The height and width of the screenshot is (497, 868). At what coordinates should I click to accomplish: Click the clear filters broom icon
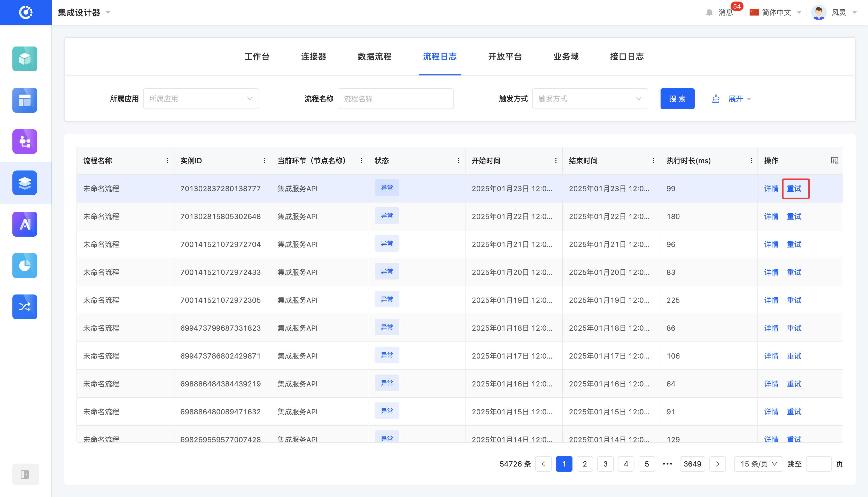(716, 99)
